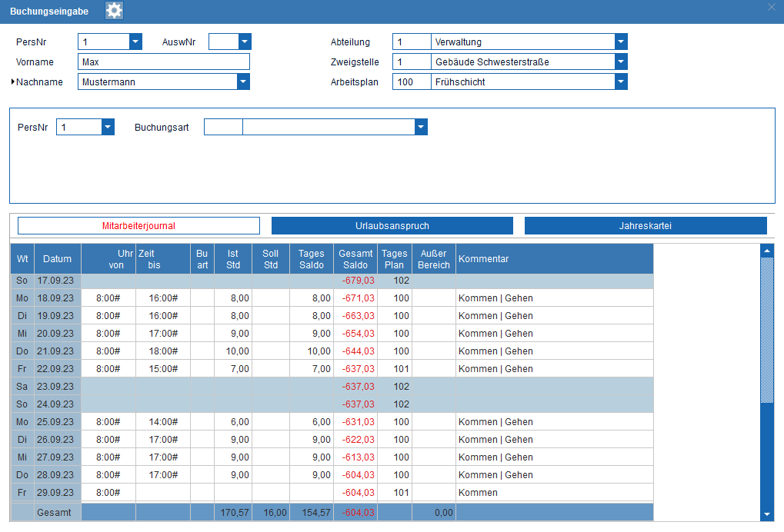Image resolution: width=784 pixels, height=532 pixels.
Task: Open the top PersNr dropdown
Action: pos(135,42)
